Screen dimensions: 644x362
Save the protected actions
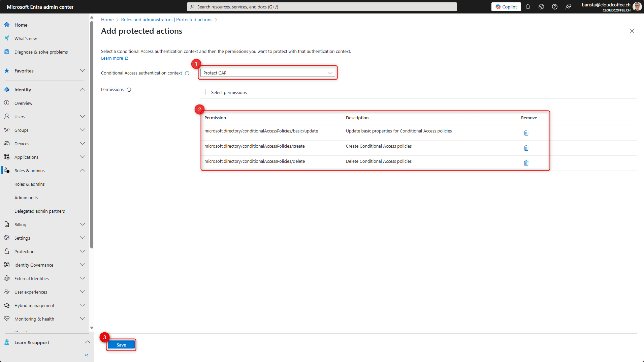pyautogui.click(x=121, y=344)
